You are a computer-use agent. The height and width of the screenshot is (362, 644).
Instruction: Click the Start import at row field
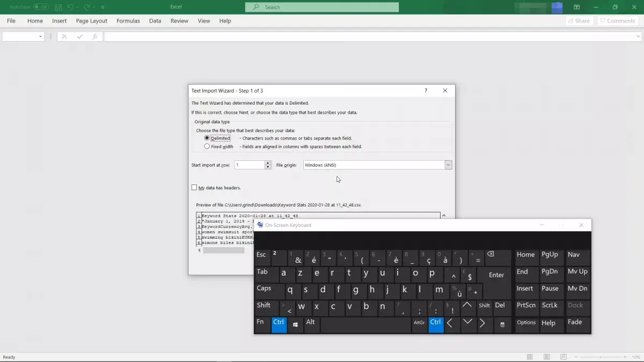tap(250, 165)
